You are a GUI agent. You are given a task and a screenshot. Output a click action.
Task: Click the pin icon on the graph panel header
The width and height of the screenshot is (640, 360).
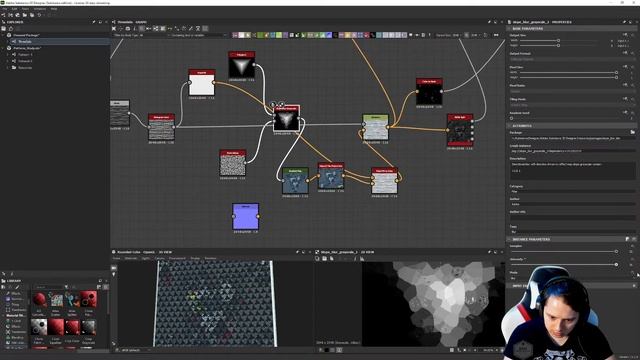pos(489,22)
